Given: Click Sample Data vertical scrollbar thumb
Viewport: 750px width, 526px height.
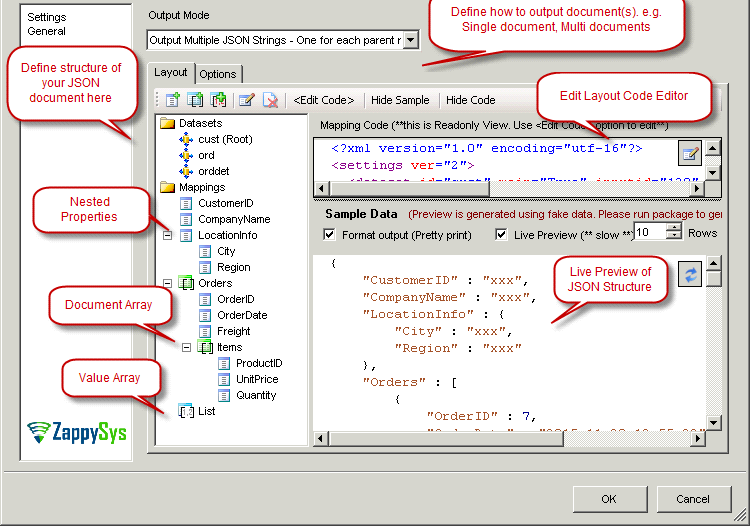Looking at the screenshot, I should point(713,278).
